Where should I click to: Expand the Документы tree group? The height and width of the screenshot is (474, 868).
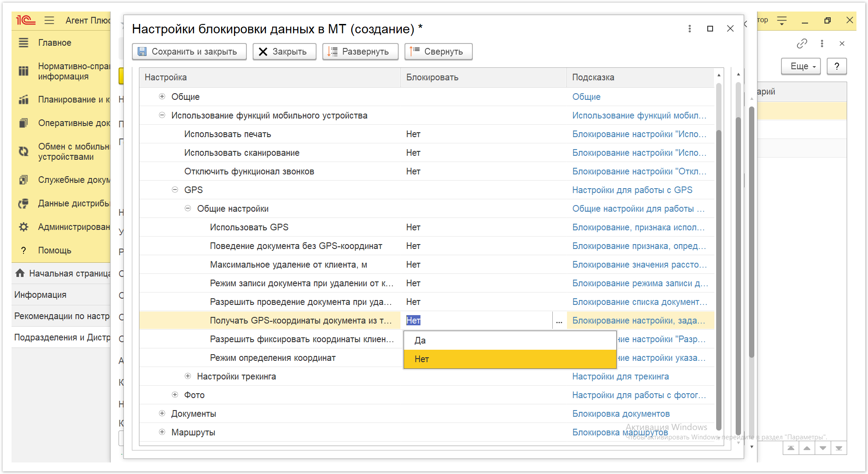click(x=162, y=413)
